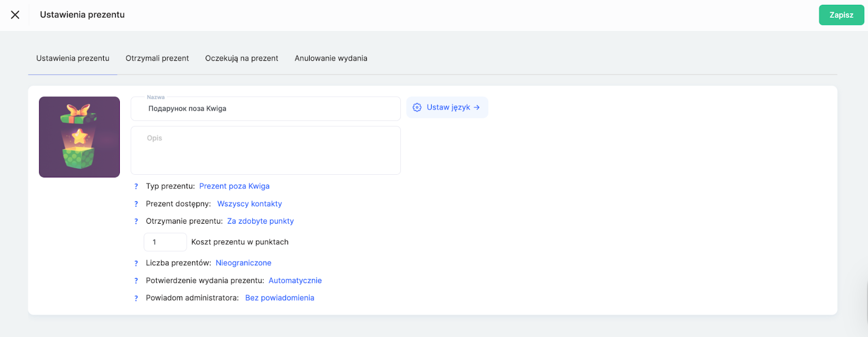
Task: Click help icon for Potwierdzenie wydania prezentu
Action: click(136, 281)
